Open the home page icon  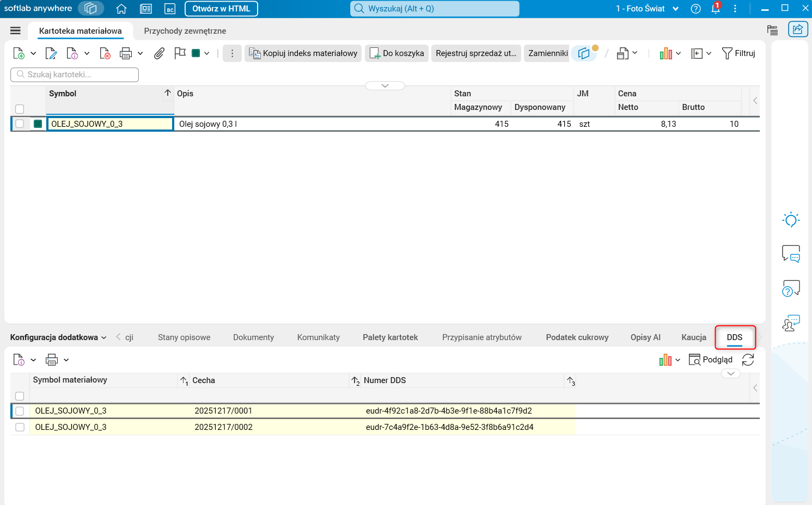point(121,9)
